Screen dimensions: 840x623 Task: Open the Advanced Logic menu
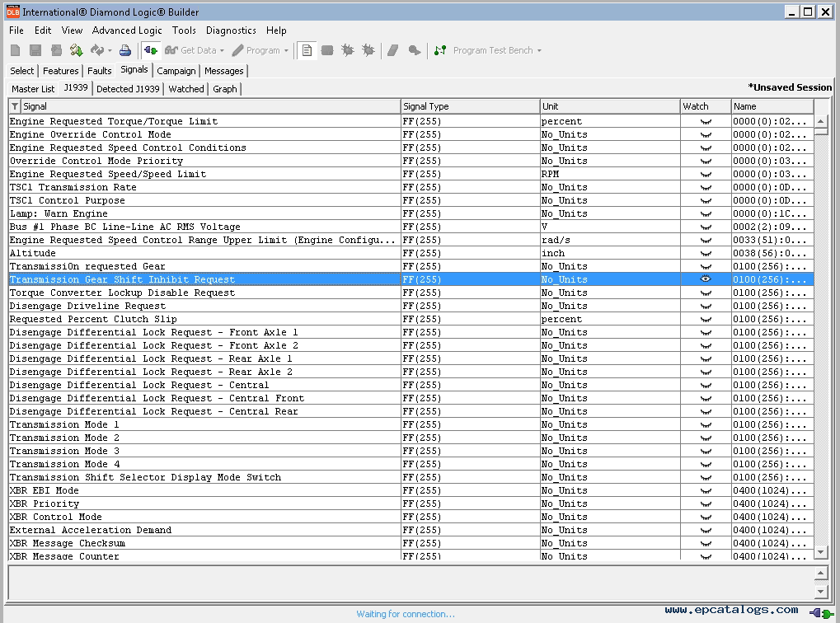point(127,30)
